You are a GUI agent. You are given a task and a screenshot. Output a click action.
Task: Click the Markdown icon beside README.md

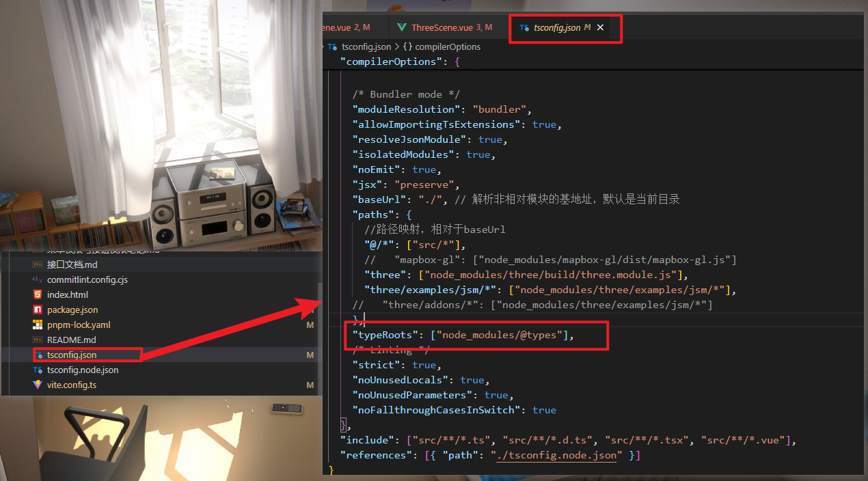coord(37,340)
